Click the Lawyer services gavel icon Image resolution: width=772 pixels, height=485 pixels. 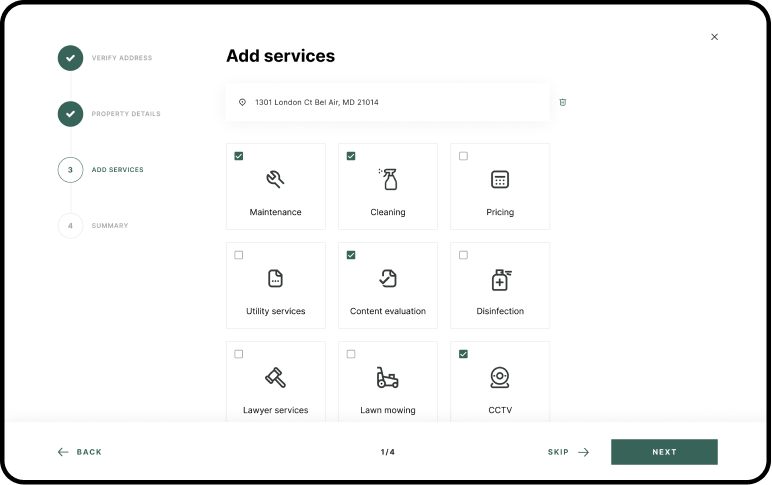(x=275, y=377)
